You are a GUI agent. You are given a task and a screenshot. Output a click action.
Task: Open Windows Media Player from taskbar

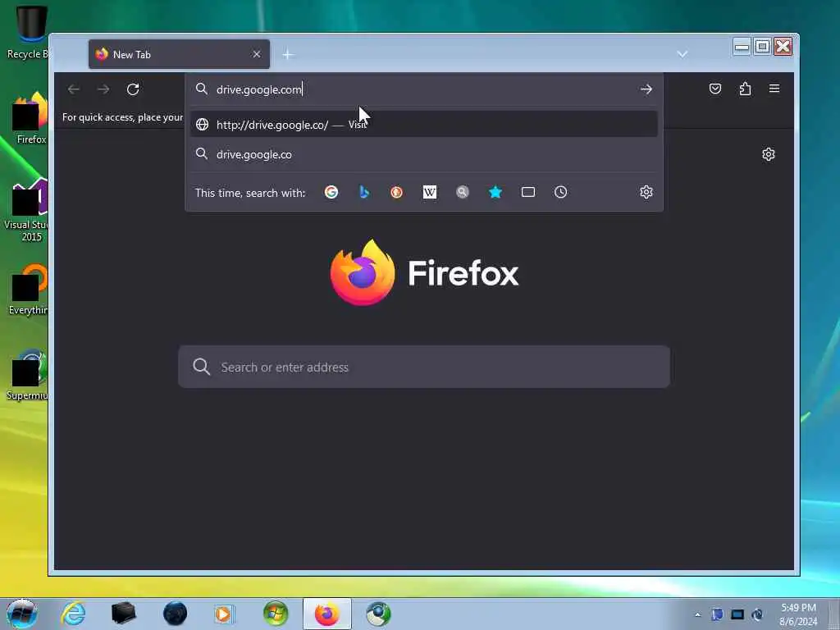pos(223,614)
